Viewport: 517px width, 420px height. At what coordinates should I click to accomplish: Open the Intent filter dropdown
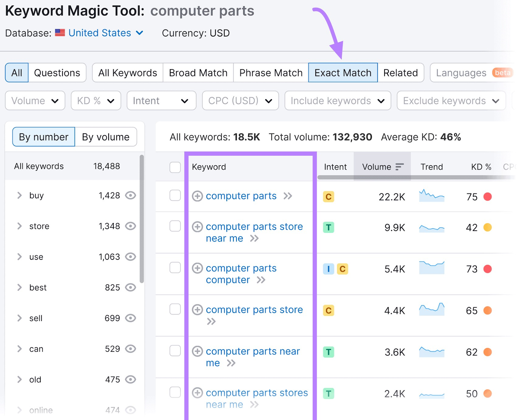click(161, 100)
